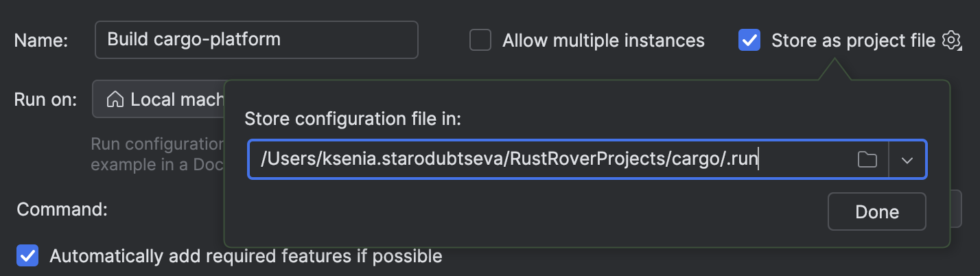Click the Command label
The height and width of the screenshot is (276, 980).
(62, 209)
